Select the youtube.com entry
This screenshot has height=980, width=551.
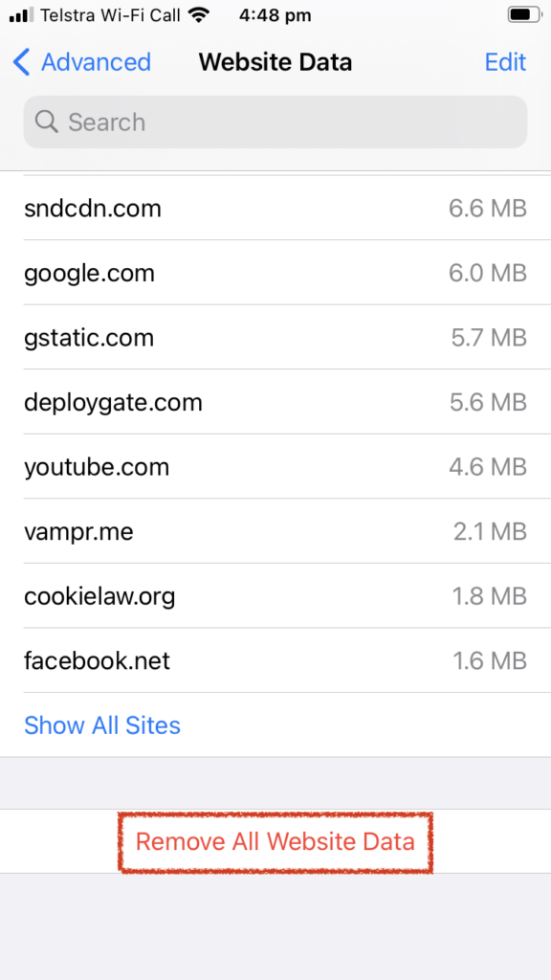tap(275, 467)
